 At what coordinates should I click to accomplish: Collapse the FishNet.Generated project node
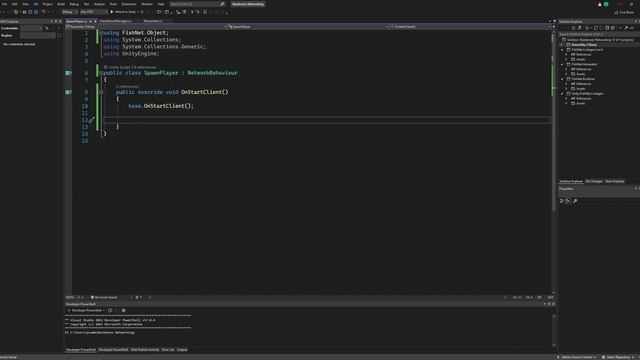pos(562,64)
